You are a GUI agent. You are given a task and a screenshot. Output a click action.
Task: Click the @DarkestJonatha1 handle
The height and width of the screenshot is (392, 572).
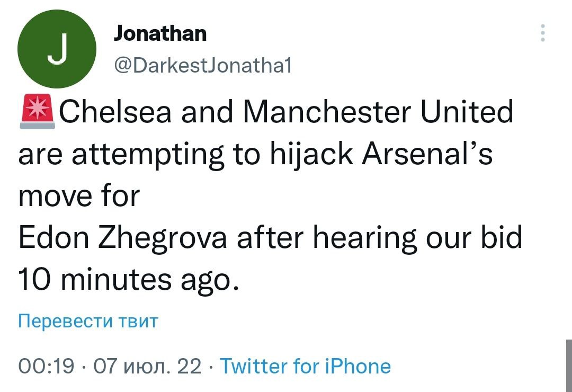pos(202,66)
